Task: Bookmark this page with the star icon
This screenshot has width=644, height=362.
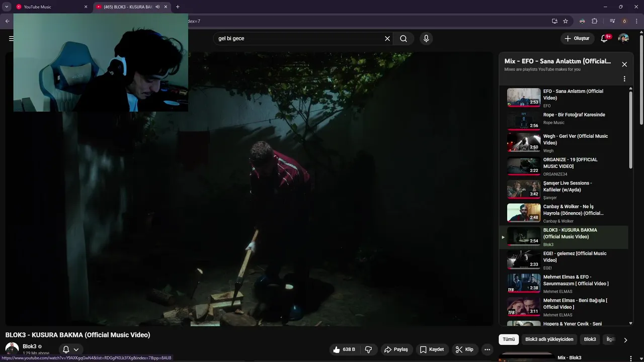Action: (x=566, y=21)
